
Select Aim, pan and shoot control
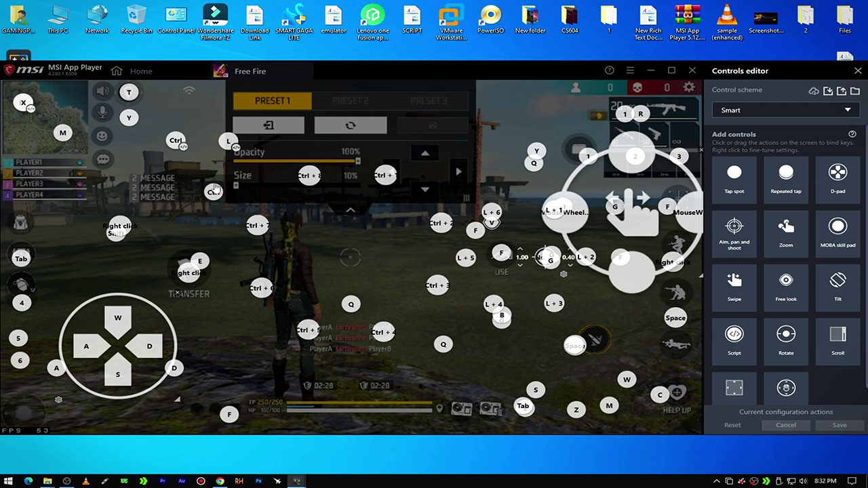pos(734,232)
